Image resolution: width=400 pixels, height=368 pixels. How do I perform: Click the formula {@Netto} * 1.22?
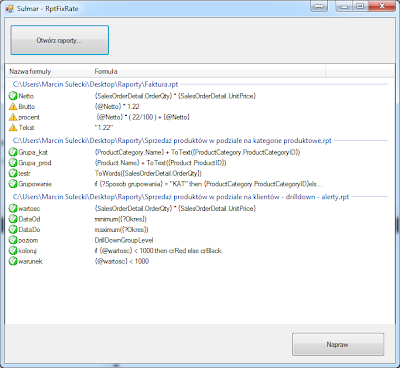coord(117,107)
